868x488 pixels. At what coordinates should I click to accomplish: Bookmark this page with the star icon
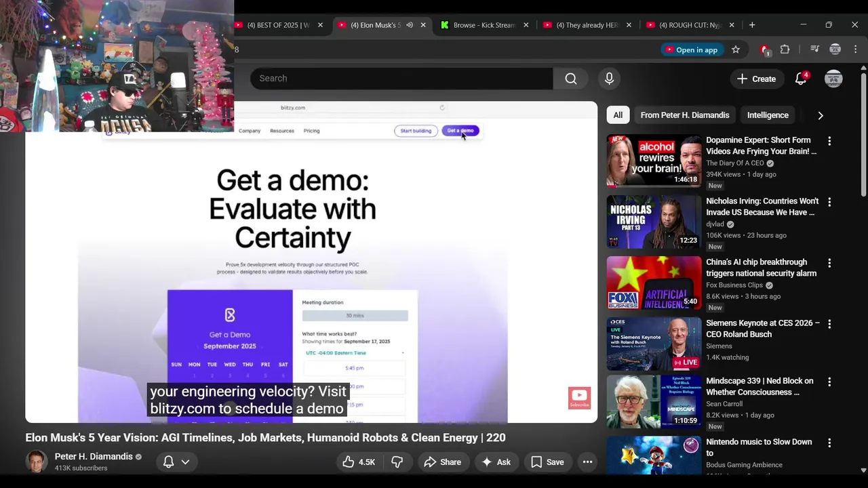pos(736,49)
